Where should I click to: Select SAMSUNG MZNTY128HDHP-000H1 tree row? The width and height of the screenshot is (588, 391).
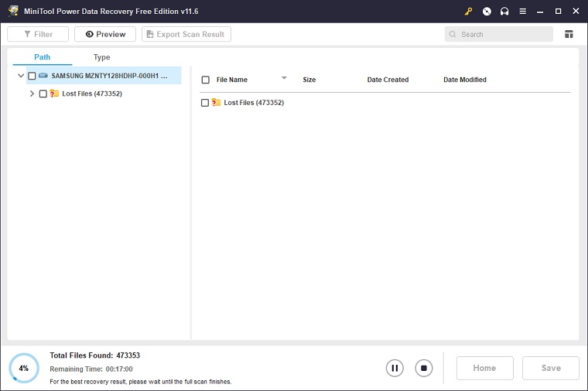pyautogui.click(x=104, y=76)
